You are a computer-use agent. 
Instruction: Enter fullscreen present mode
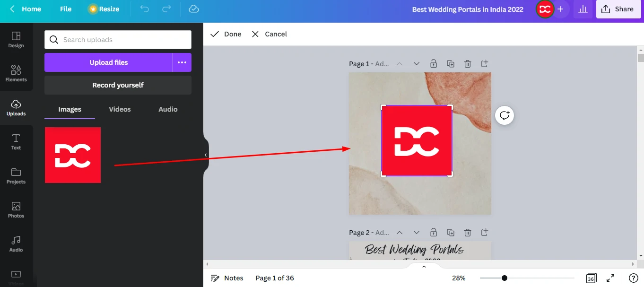(610, 278)
